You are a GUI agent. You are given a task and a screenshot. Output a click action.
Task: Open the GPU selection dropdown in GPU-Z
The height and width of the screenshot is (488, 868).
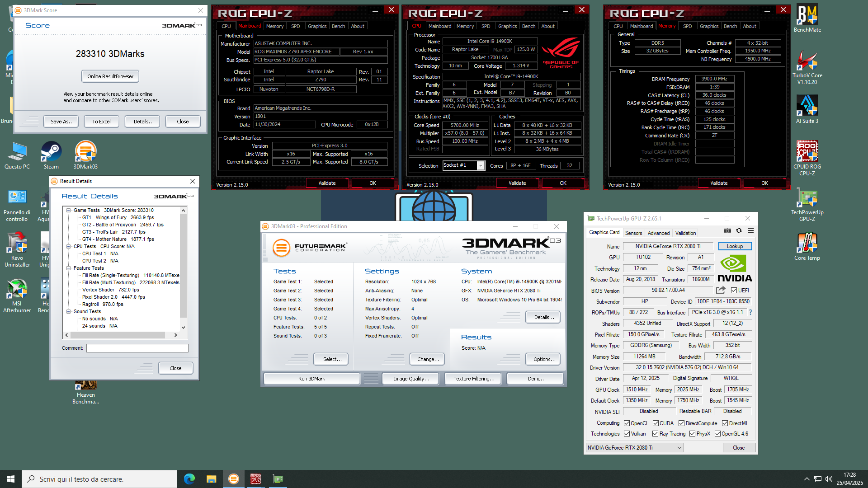pyautogui.click(x=634, y=448)
